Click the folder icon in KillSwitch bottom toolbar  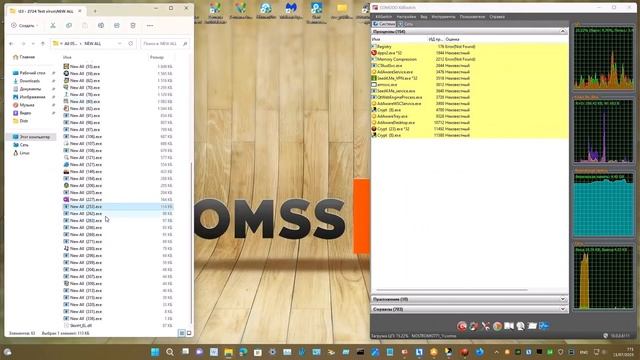[x=532, y=326]
